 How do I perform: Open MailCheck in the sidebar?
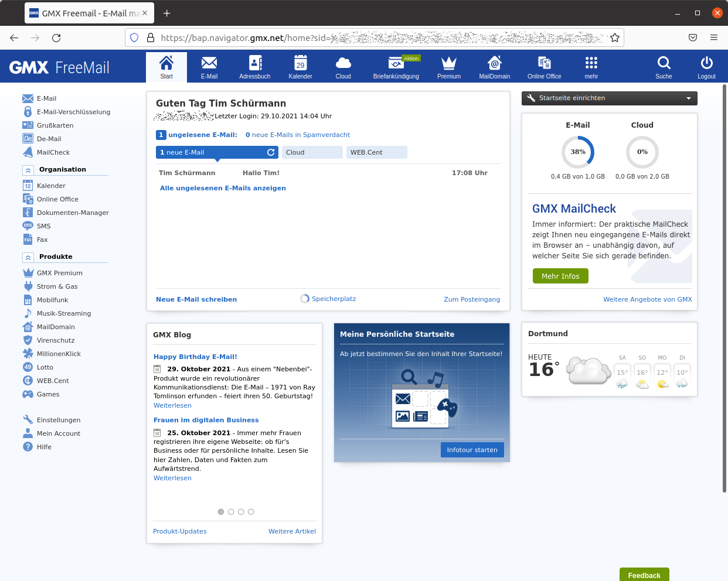click(x=46, y=152)
